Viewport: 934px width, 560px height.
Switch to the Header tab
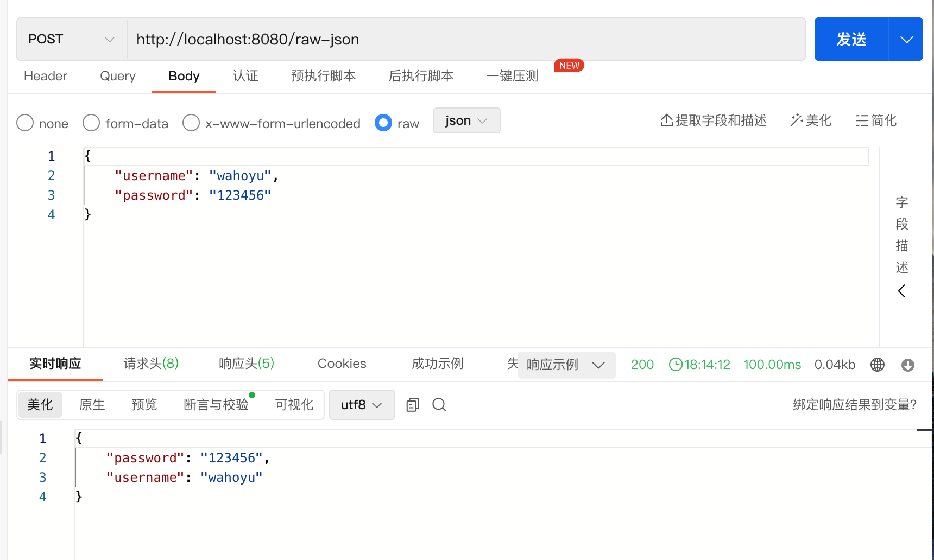point(46,76)
